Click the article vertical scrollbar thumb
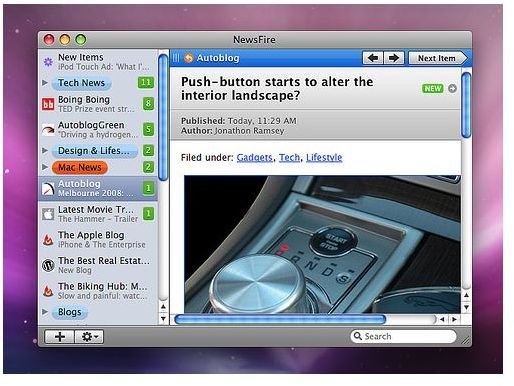 [466, 105]
